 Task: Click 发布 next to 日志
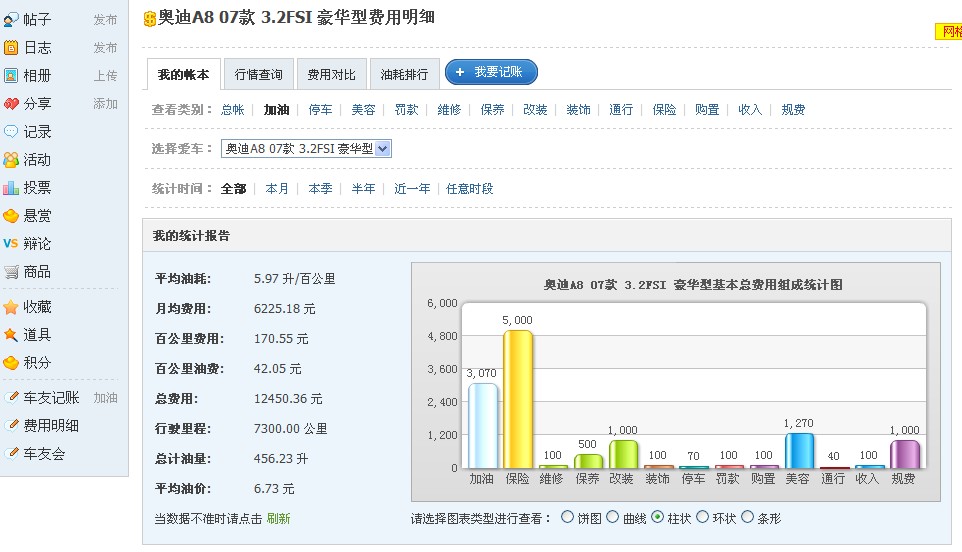pyautogui.click(x=105, y=48)
